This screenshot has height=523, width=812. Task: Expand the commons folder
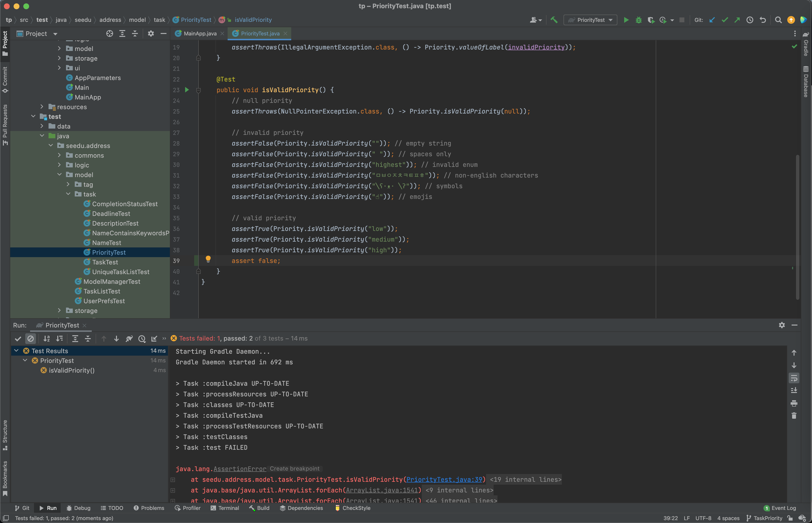[x=59, y=155]
